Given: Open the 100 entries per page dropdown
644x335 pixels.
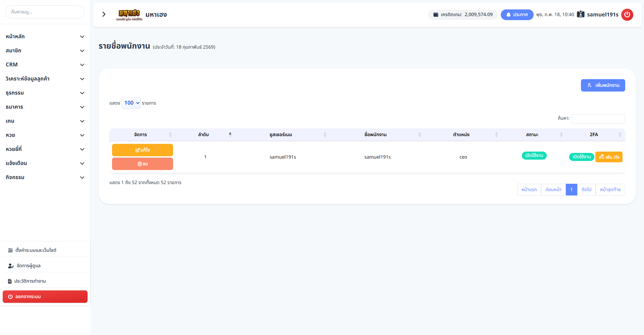Looking at the screenshot, I should 131,103.
